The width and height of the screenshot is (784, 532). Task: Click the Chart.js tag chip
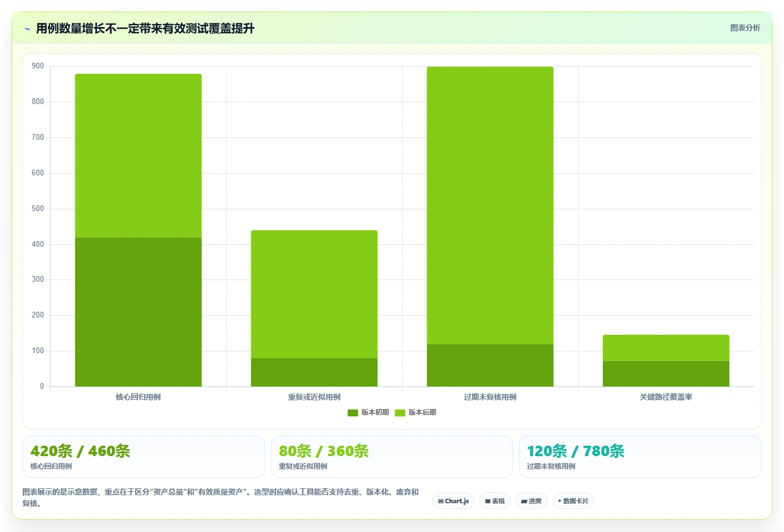pyautogui.click(x=453, y=501)
